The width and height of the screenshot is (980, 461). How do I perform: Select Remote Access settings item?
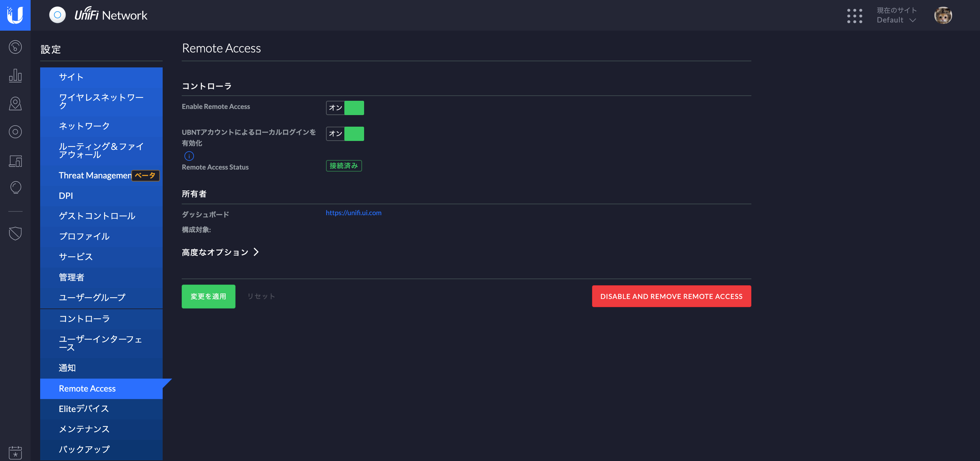[101, 388]
